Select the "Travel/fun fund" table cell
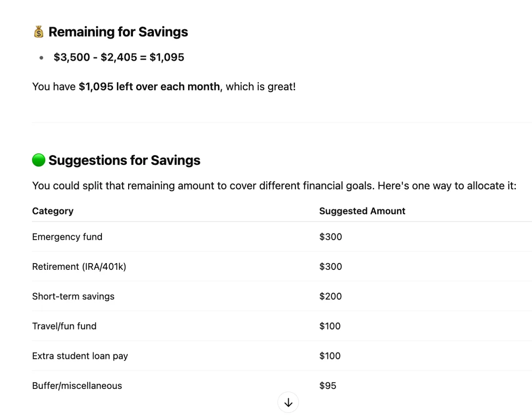 click(64, 326)
